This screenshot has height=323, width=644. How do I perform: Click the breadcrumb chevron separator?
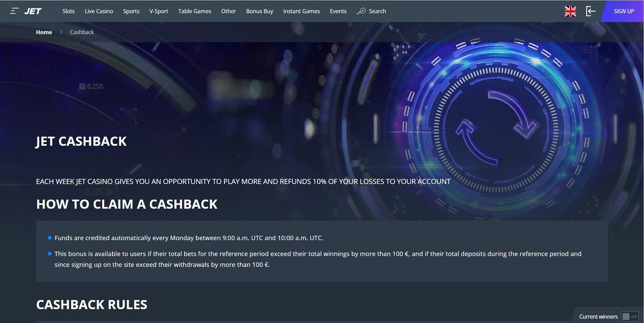coord(61,32)
